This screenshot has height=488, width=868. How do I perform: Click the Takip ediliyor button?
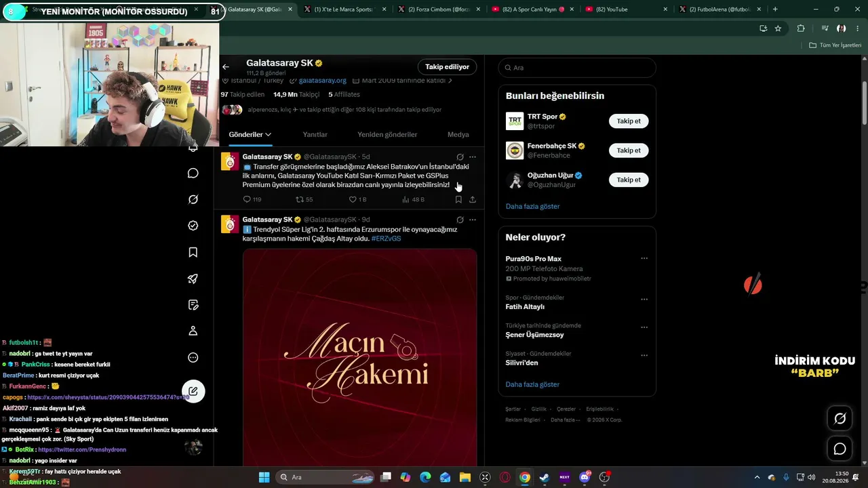coord(448,67)
